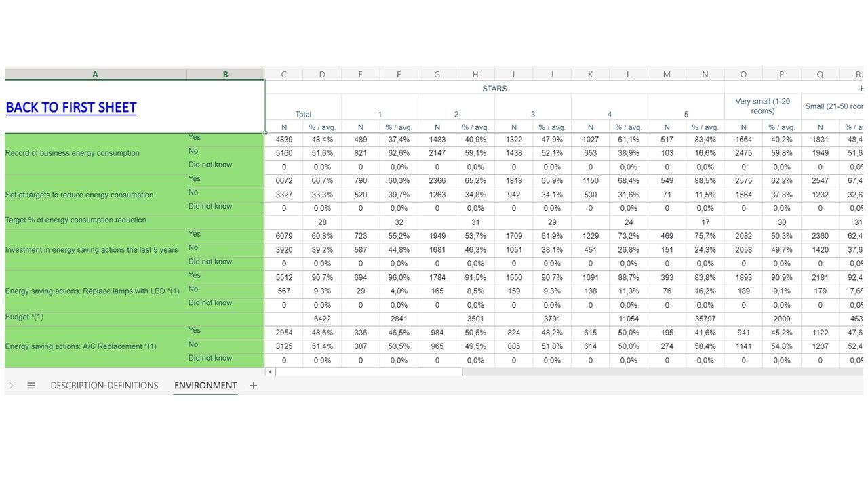Screen dimensions: 868x488
Task: Click cell with value 2841
Action: (399, 319)
